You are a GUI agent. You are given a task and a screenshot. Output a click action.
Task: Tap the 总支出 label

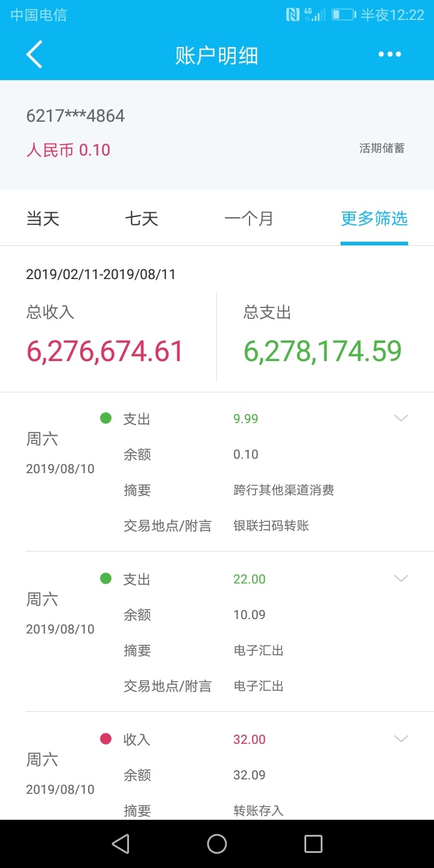coord(267,312)
